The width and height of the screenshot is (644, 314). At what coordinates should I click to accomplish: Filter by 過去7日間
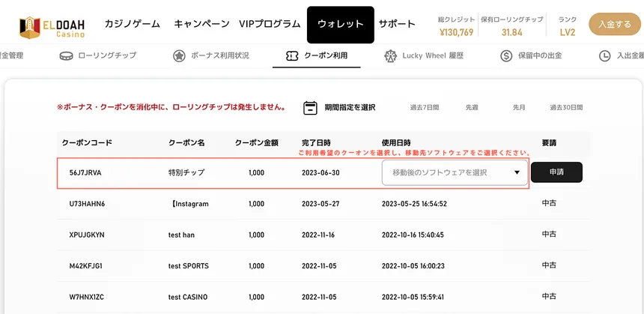425,108
